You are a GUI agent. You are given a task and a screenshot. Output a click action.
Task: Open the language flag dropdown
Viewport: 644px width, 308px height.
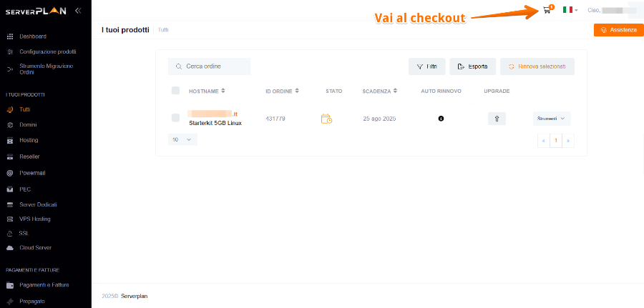tap(570, 10)
